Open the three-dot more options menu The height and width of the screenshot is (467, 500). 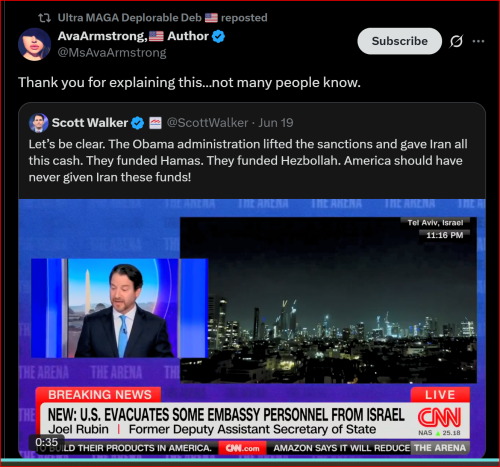(478, 41)
